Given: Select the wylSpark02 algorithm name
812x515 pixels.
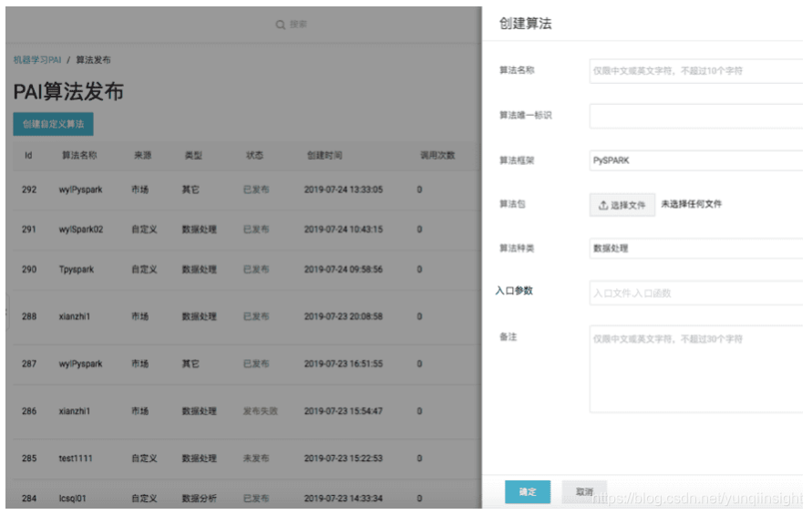Looking at the screenshot, I should pyautogui.click(x=81, y=230).
